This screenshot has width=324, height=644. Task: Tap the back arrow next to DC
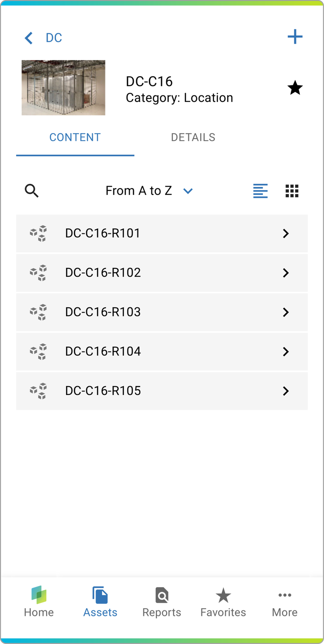pos(29,38)
